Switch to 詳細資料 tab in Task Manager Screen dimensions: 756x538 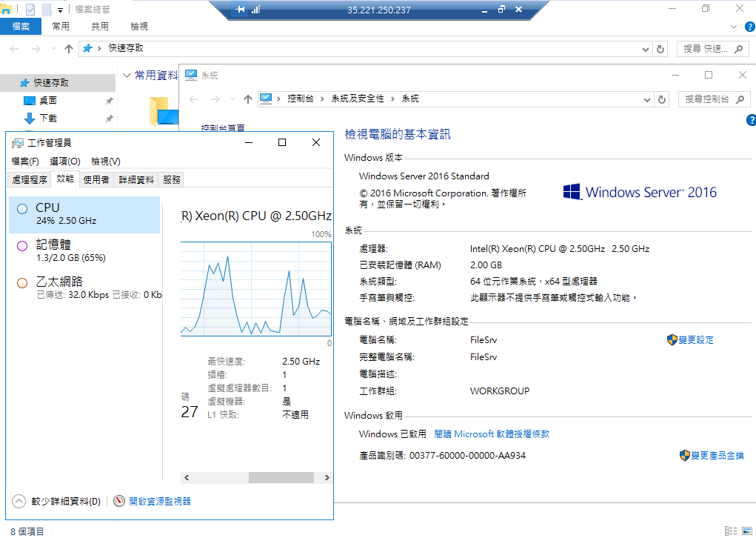tap(136, 180)
